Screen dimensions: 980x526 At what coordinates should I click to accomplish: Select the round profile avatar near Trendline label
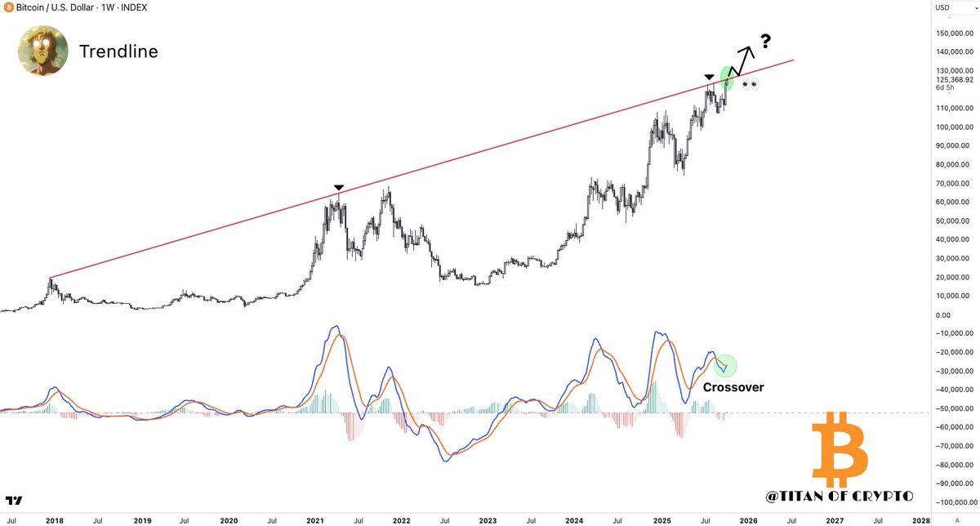pyautogui.click(x=42, y=51)
